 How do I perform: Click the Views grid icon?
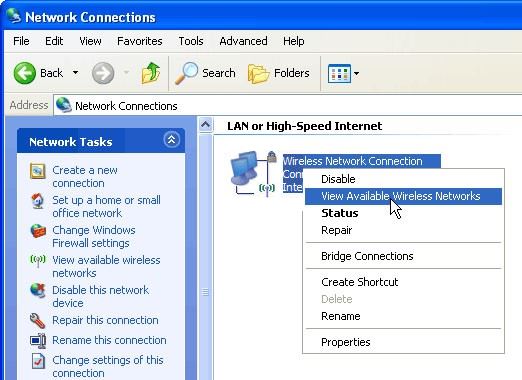(x=339, y=73)
